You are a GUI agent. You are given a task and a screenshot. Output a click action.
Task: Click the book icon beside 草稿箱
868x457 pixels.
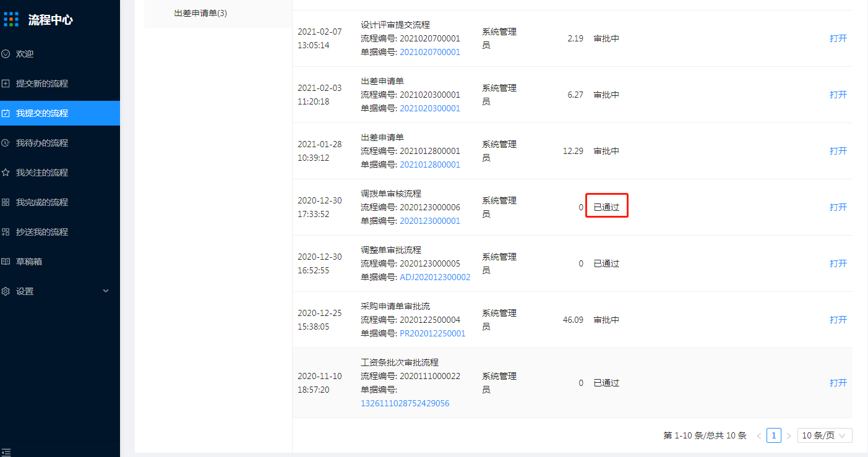click(6, 262)
